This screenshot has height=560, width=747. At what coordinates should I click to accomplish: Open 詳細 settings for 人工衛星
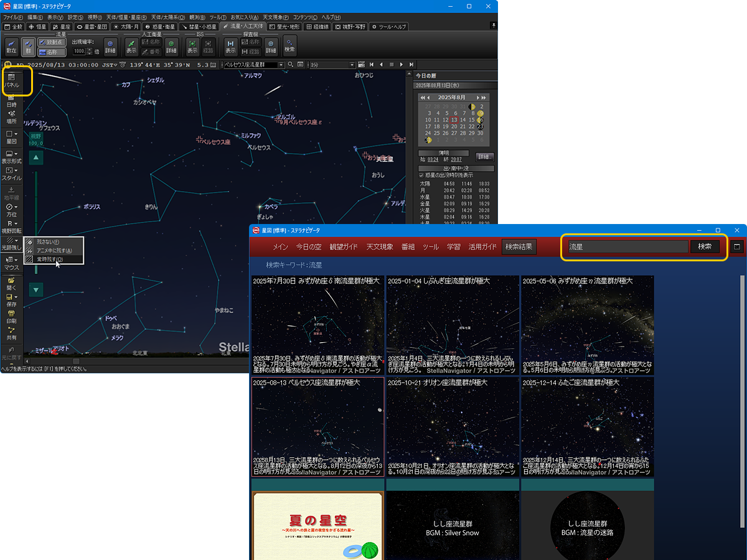point(171,47)
